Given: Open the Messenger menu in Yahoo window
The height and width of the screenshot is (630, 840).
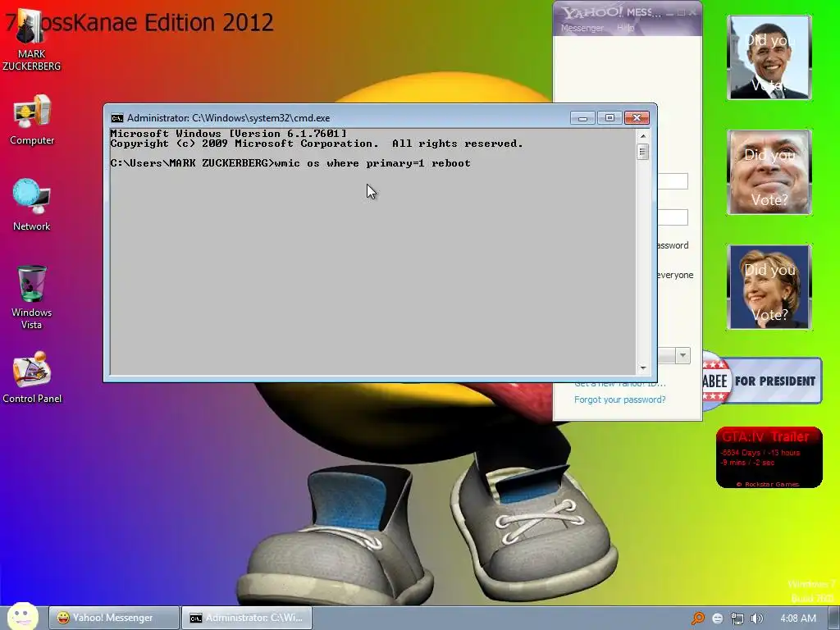Looking at the screenshot, I should coord(582,28).
